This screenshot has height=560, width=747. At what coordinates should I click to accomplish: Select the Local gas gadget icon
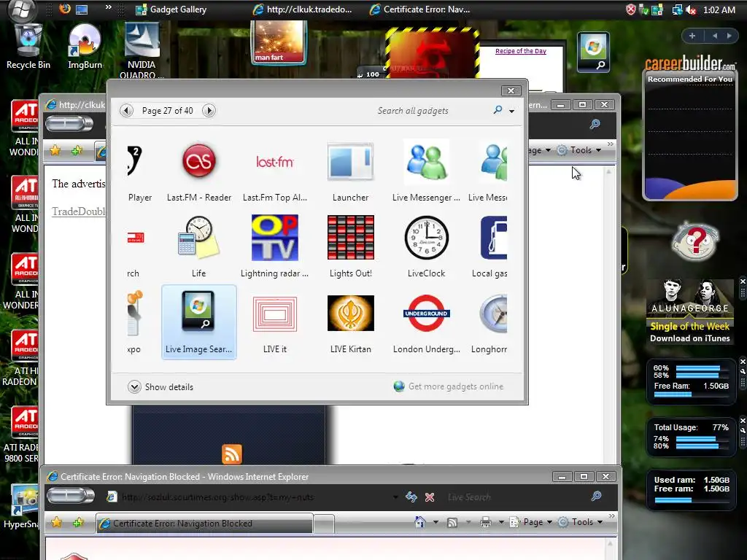pos(494,238)
